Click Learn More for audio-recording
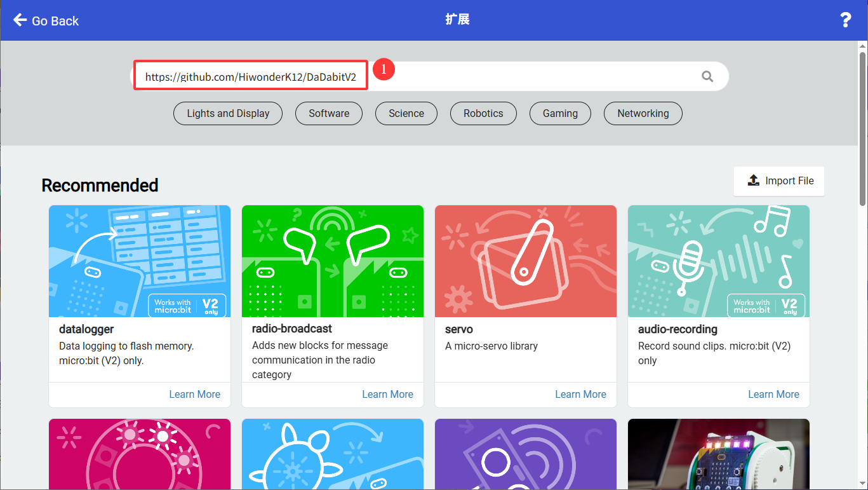 click(x=773, y=395)
